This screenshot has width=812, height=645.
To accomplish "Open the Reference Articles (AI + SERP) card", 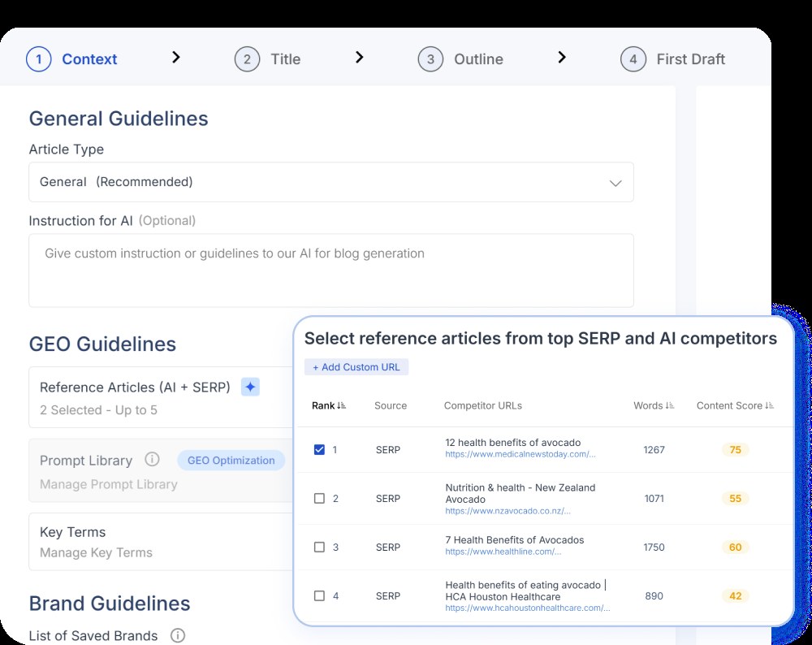I will 162,397.
